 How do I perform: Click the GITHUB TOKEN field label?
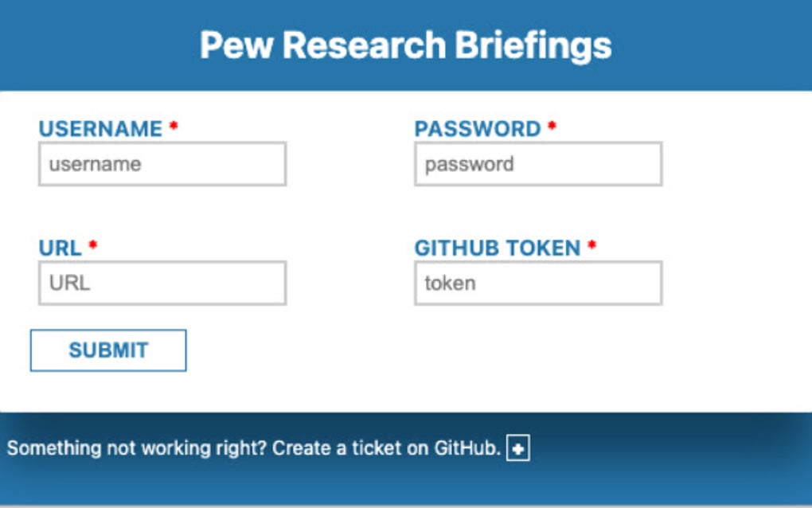(498, 247)
